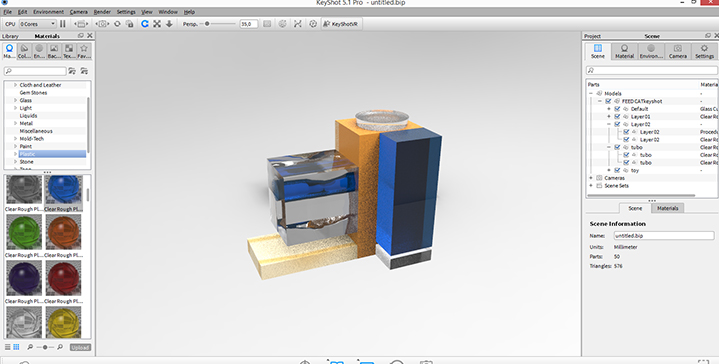Click the camera icon with side arrows
719x364 pixels.
(x=102, y=24)
